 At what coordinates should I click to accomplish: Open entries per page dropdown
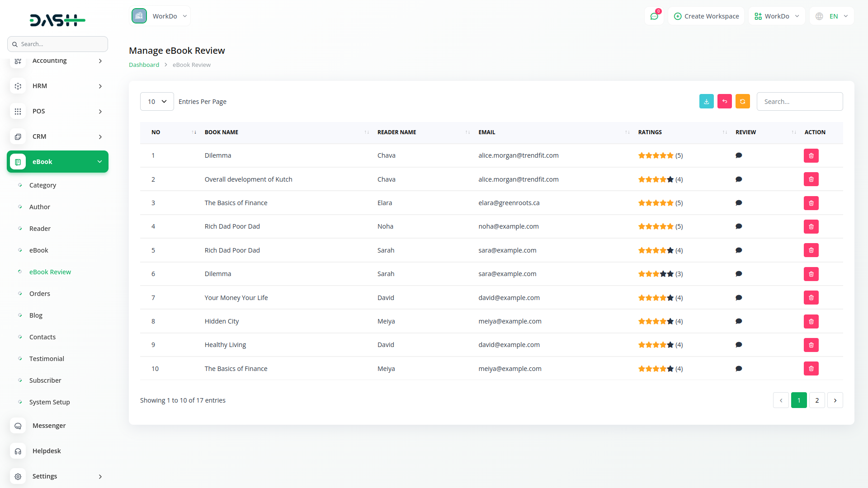click(157, 102)
